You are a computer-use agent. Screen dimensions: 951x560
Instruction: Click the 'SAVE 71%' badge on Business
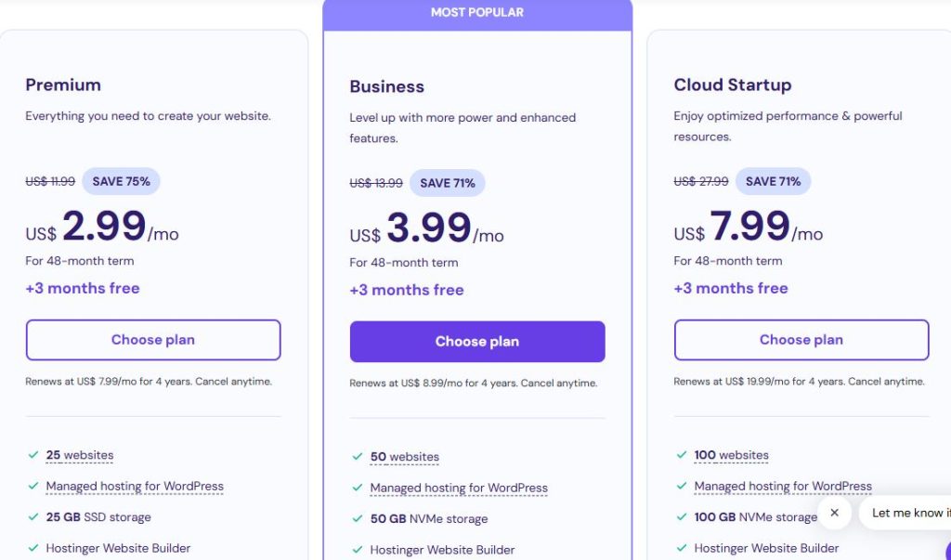tap(447, 183)
